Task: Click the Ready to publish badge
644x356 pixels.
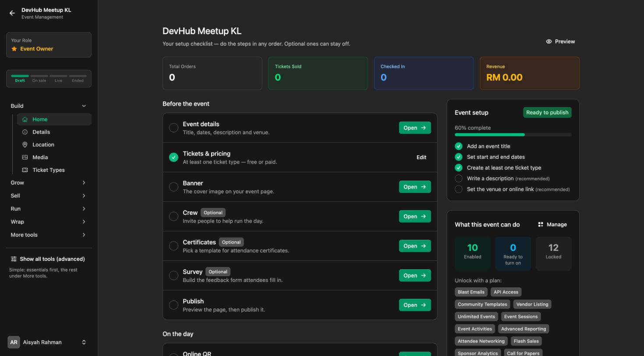Action: 547,113
